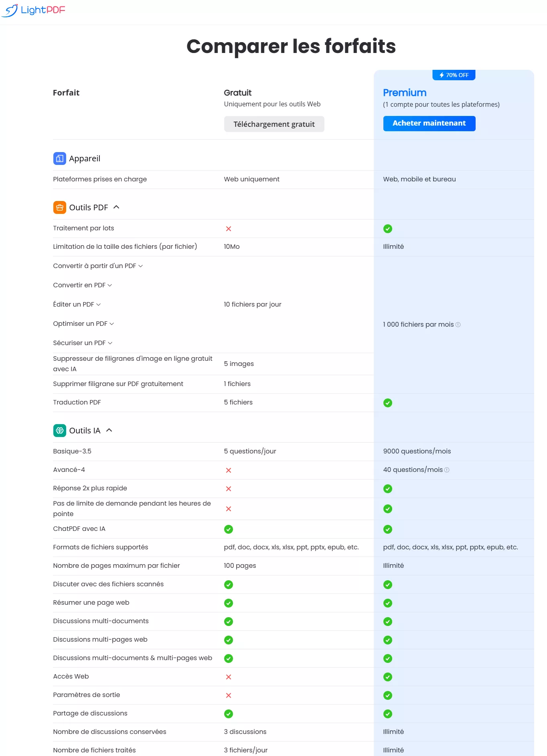Open the Optimiser un PDF dropdown
This screenshot has height=756, width=547.
[112, 324]
